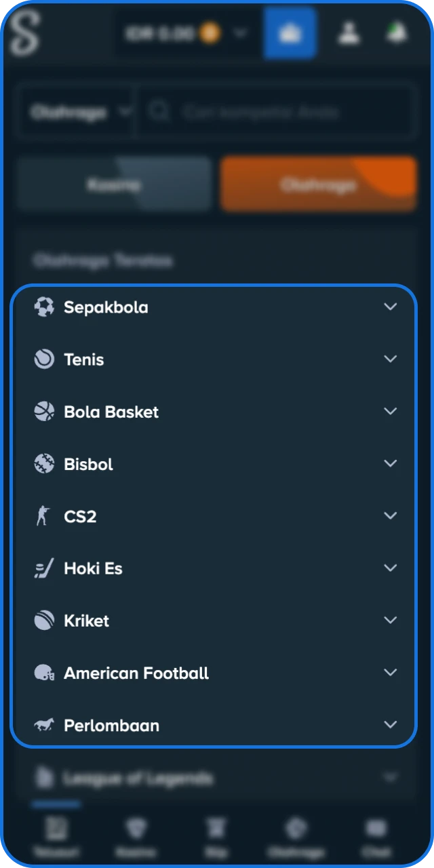Select the Hoki Es stick icon
The image size is (434, 868).
point(44,568)
